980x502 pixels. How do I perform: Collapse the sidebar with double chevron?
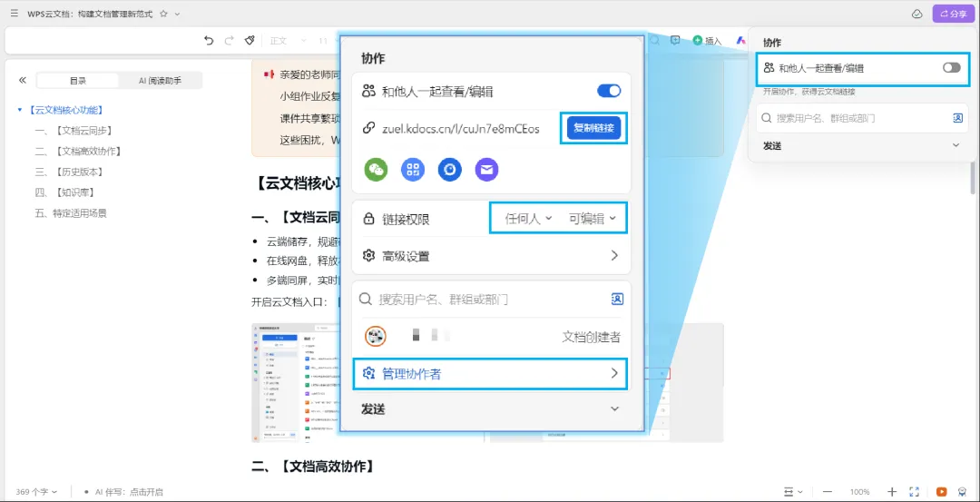pyautogui.click(x=23, y=80)
